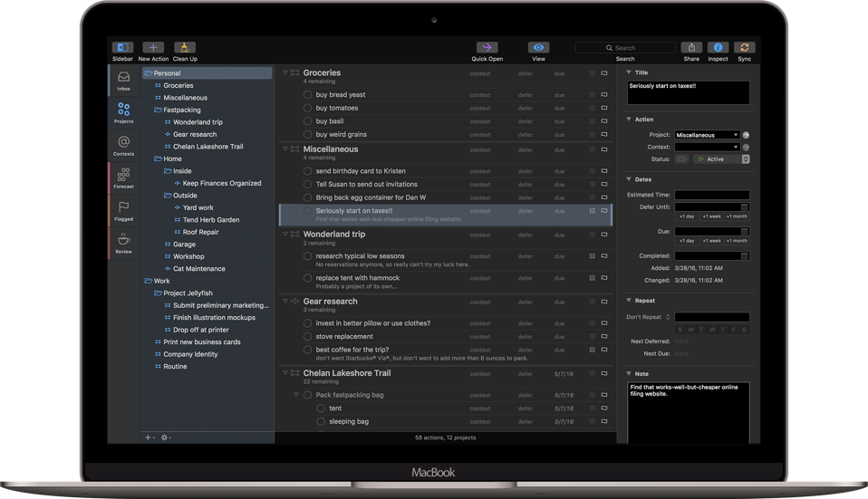Click '+1 week' under Defer Until
The image size is (868, 499).
(711, 216)
